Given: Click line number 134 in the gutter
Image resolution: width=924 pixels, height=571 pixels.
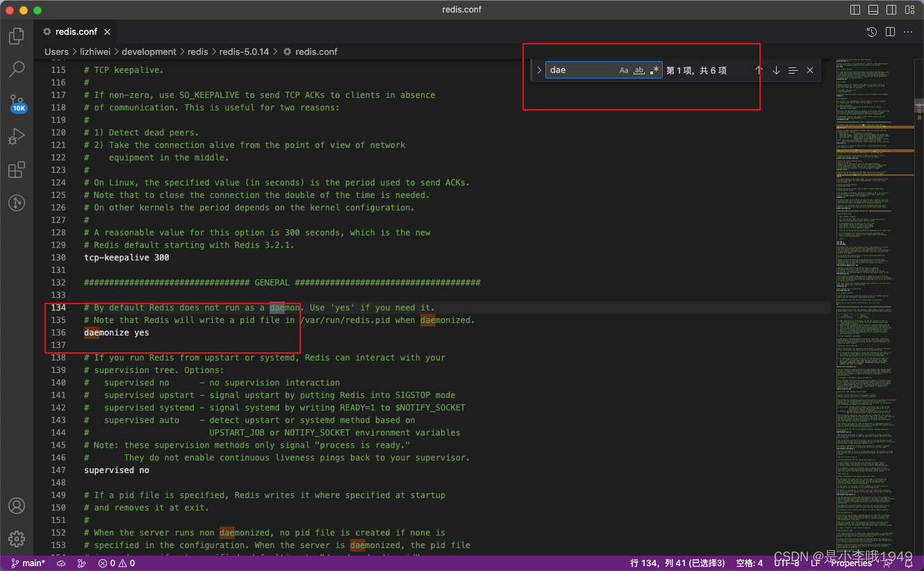Looking at the screenshot, I should [x=59, y=308].
